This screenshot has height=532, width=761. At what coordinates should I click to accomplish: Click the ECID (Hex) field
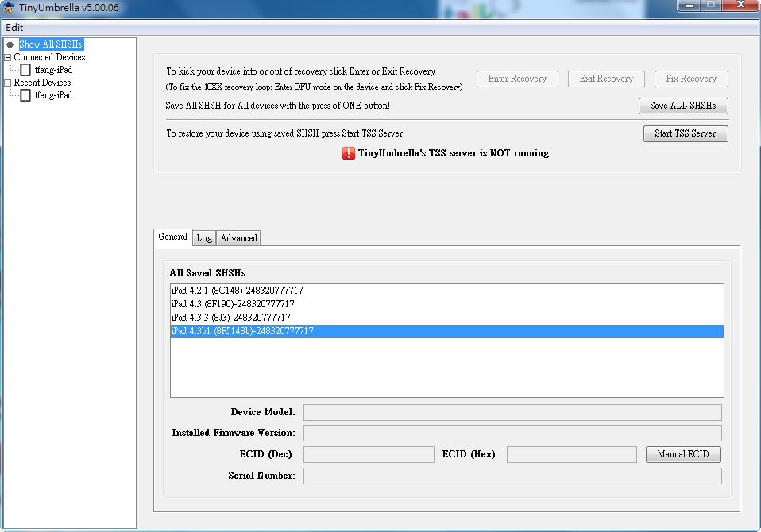[572, 454]
